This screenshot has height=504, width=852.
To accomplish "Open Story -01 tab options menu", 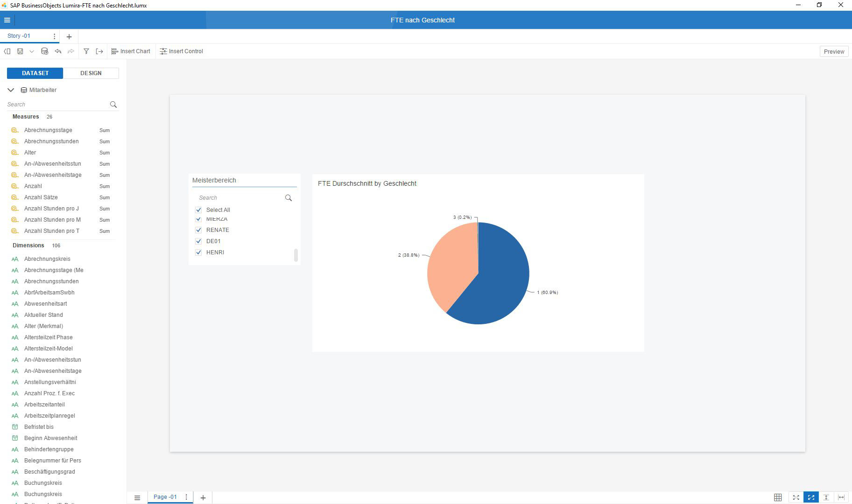I will (x=54, y=36).
